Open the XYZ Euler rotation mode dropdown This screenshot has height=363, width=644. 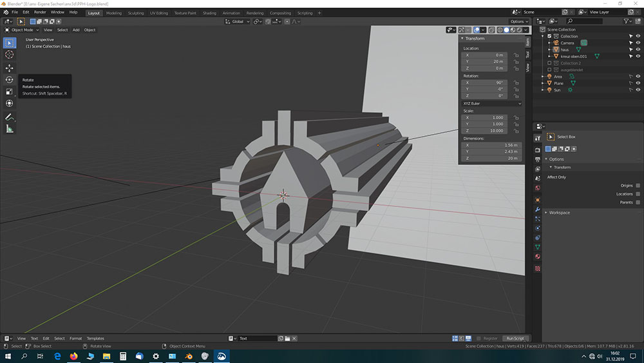492,103
